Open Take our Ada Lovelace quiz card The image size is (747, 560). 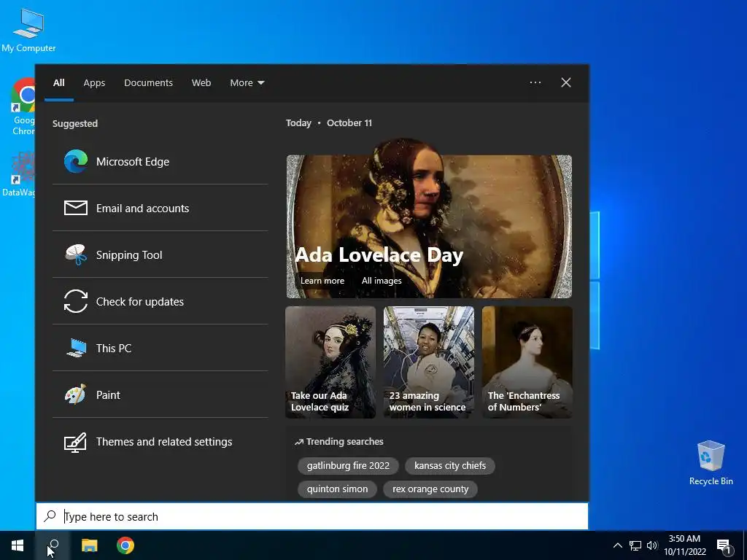(330, 362)
